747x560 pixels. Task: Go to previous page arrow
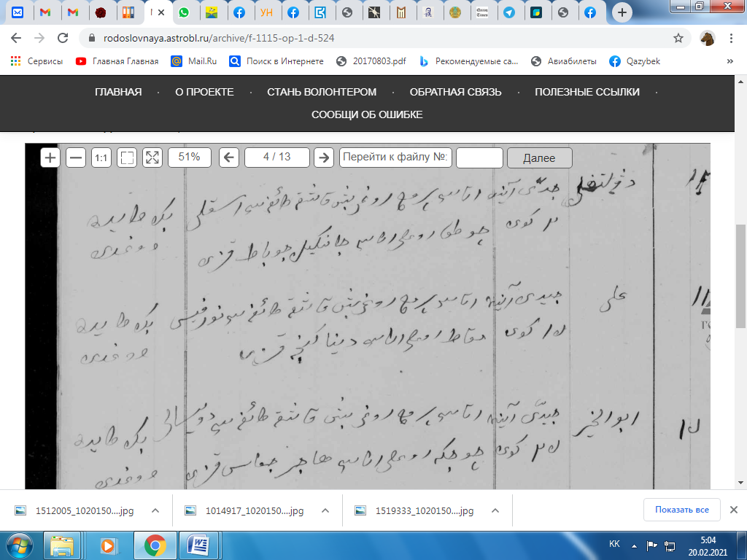pos(229,157)
